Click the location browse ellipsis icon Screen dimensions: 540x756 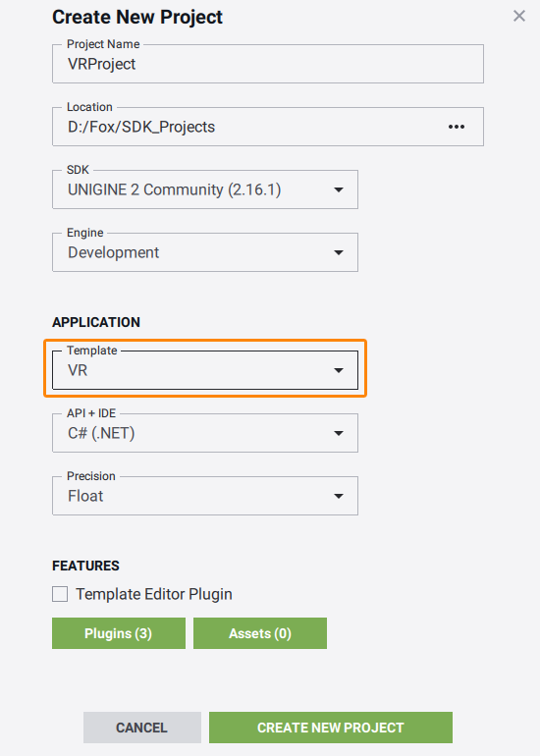tap(457, 127)
